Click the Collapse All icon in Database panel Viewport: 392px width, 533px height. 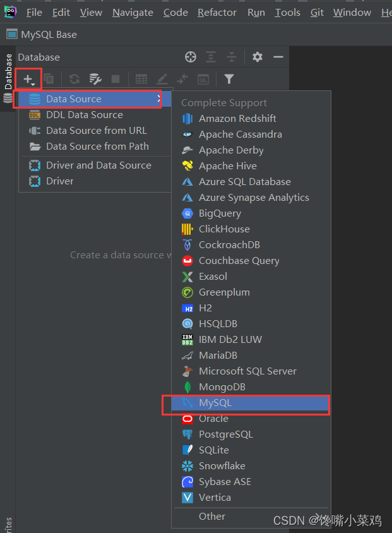(x=232, y=57)
